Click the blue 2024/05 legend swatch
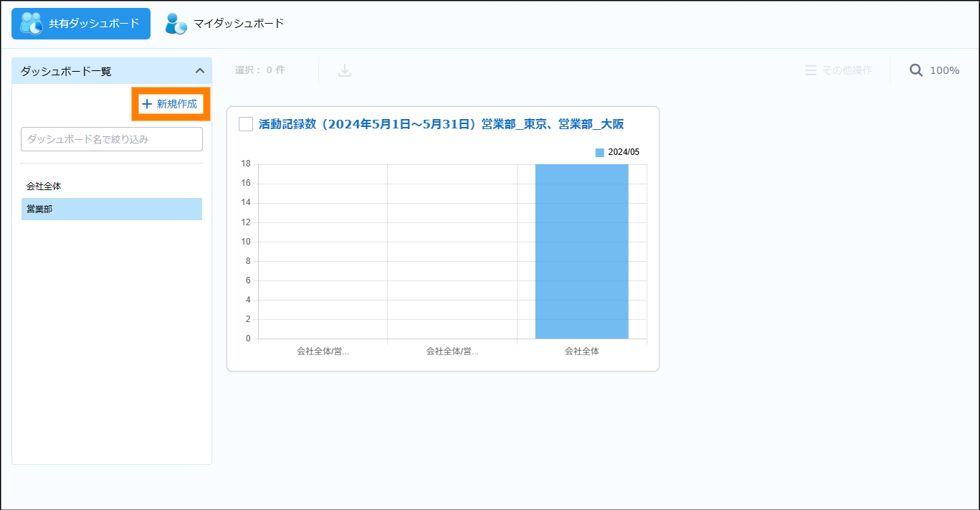The image size is (980, 510). tap(600, 152)
